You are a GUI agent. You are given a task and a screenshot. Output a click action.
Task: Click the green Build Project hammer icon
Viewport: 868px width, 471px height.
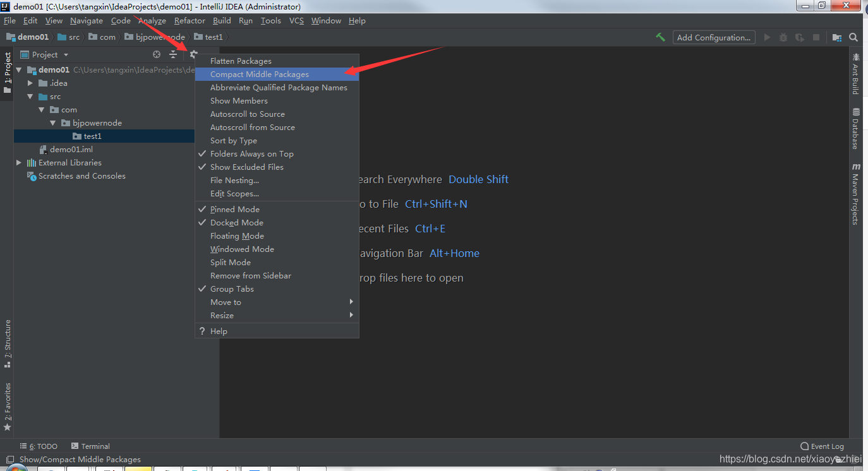pos(660,37)
